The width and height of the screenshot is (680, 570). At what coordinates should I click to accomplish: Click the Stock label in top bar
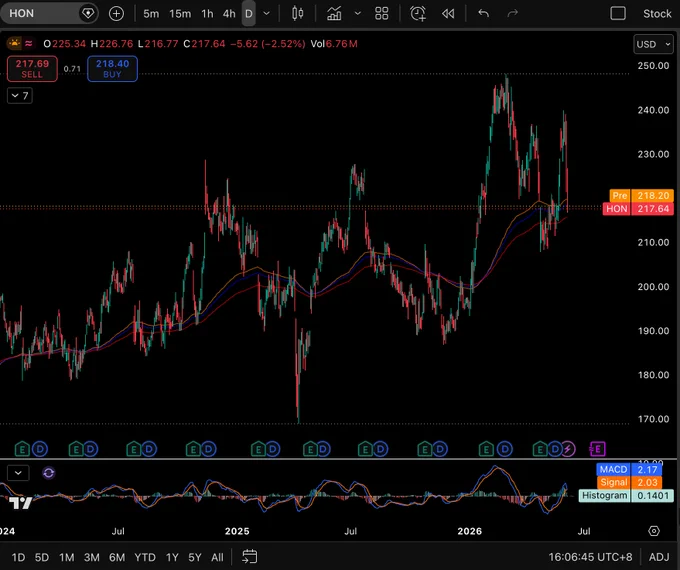pos(657,14)
